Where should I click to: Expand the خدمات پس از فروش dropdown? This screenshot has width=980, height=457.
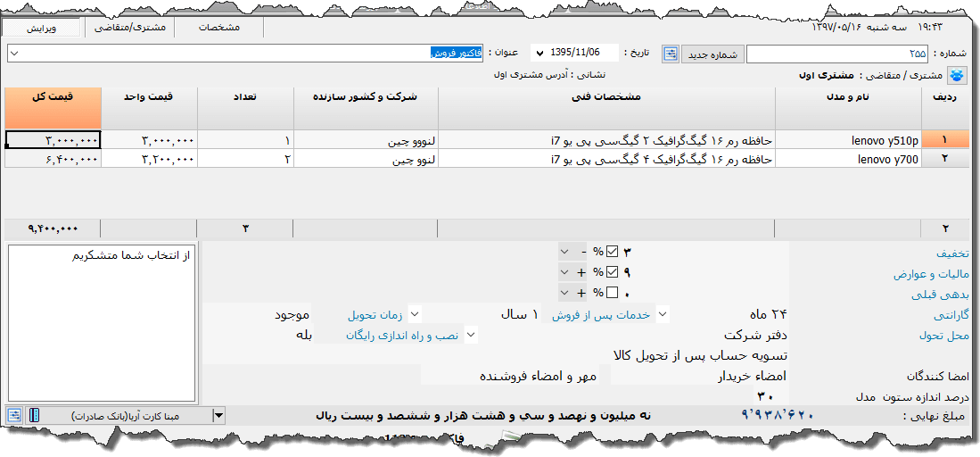pos(663,314)
